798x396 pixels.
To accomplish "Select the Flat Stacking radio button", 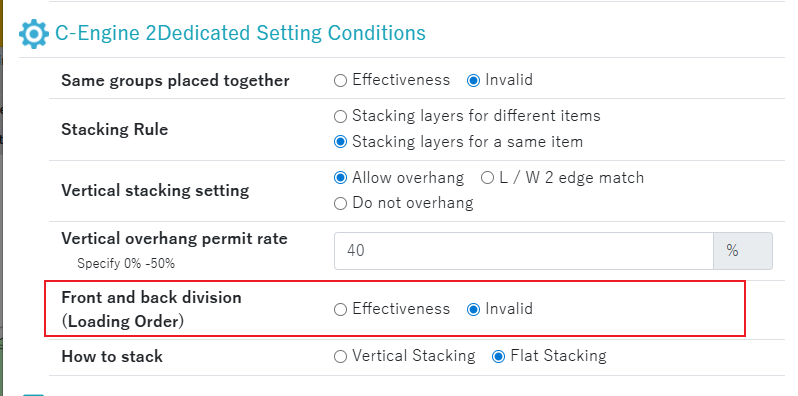I will (x=498, y=357).
